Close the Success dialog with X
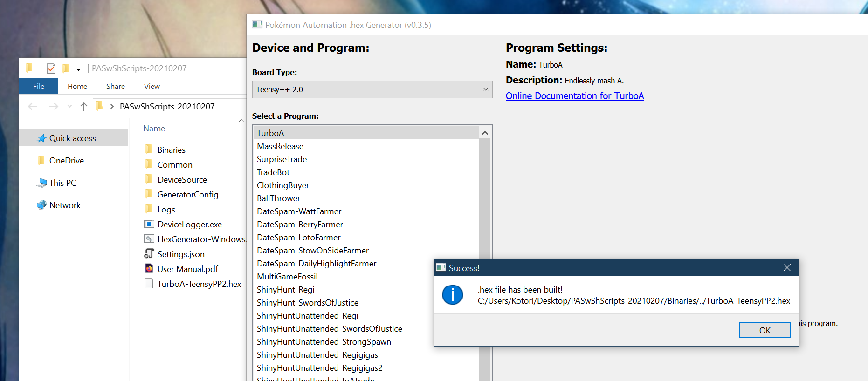The width and height of the screenshot is (868, 381). coord(787,267)
